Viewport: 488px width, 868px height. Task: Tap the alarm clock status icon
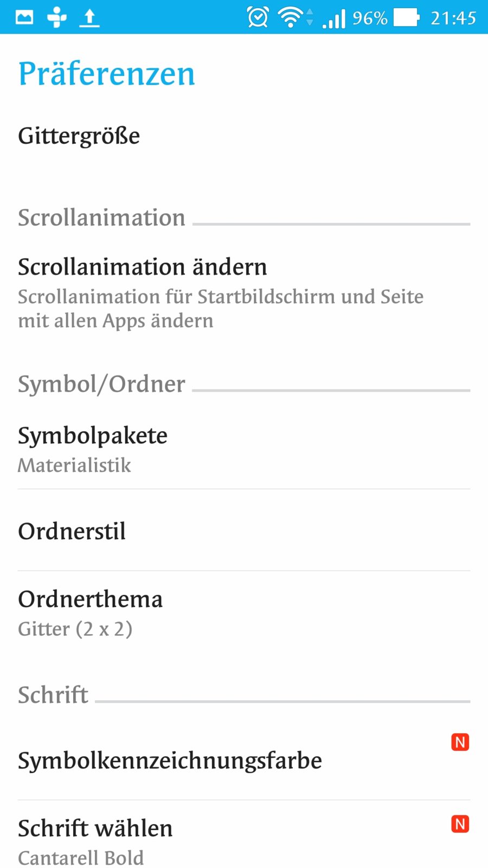(258, 17)
